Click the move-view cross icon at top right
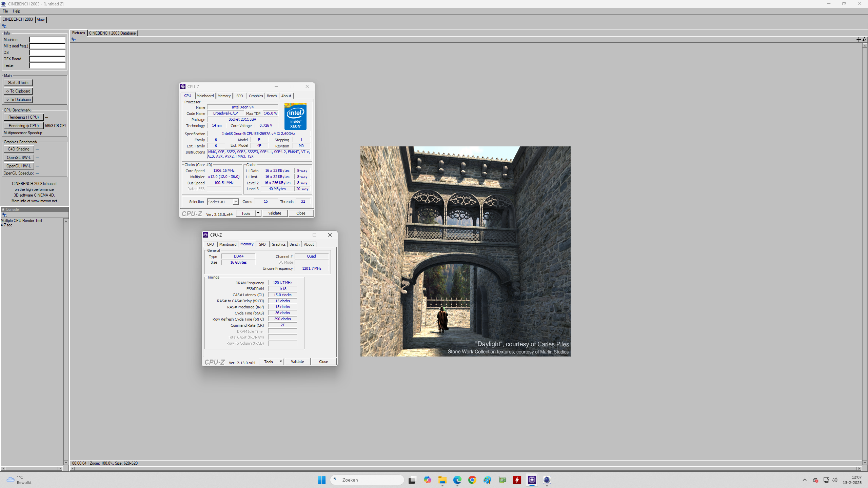This screenshot has height=488, width=868. 859,40
